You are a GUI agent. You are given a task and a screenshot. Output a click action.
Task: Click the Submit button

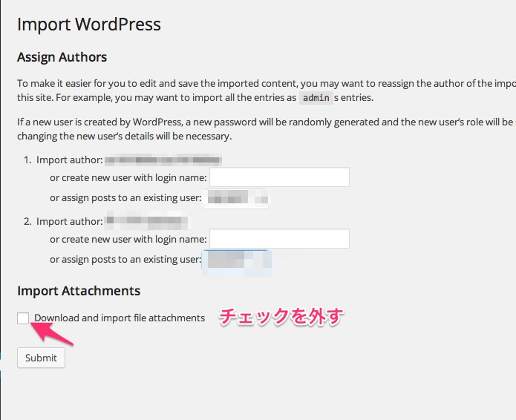41,358
